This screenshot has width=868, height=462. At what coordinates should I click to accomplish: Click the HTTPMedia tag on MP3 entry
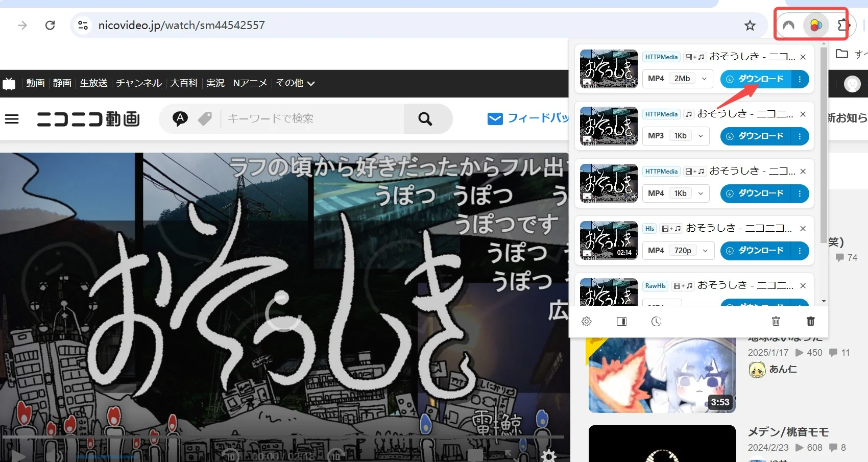click(661, 114)
